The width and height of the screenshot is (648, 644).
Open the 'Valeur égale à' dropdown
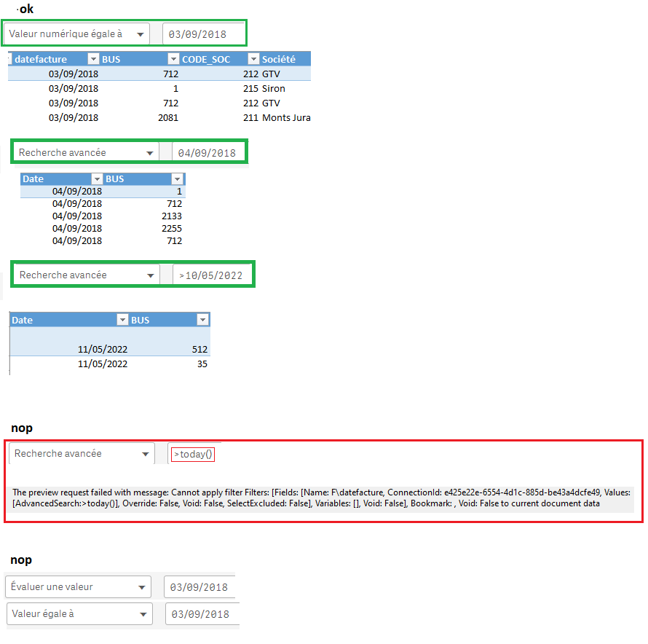point(80,614)
